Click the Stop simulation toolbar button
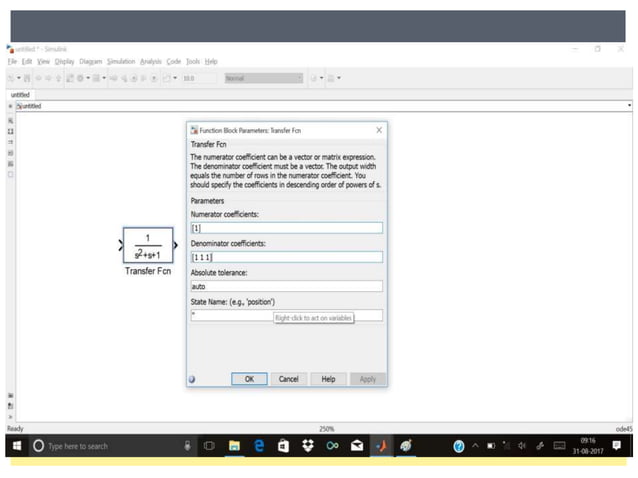Screen dimensions: 638x478 [x=154, y=78]
